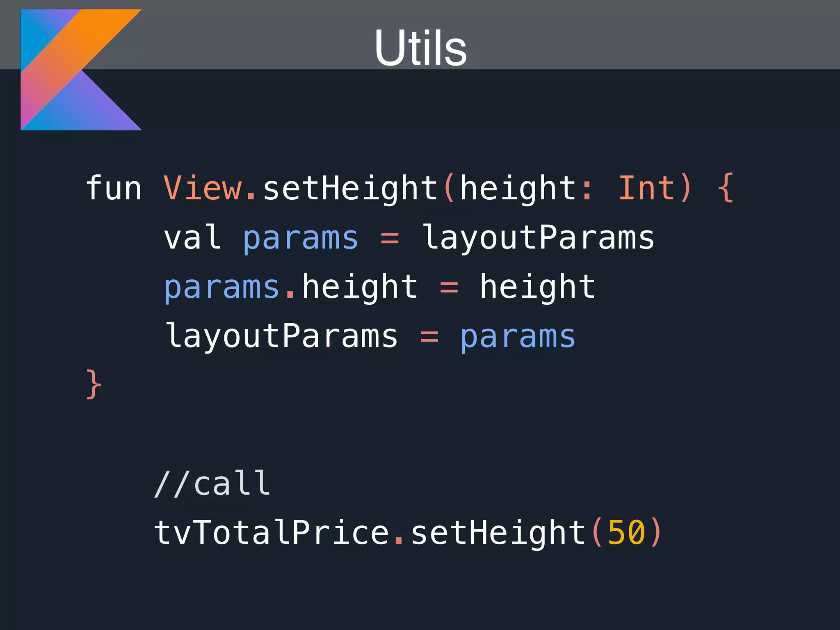The image size is (840, 630).
Task: Select the View receiver type
Action: [203, 188]
